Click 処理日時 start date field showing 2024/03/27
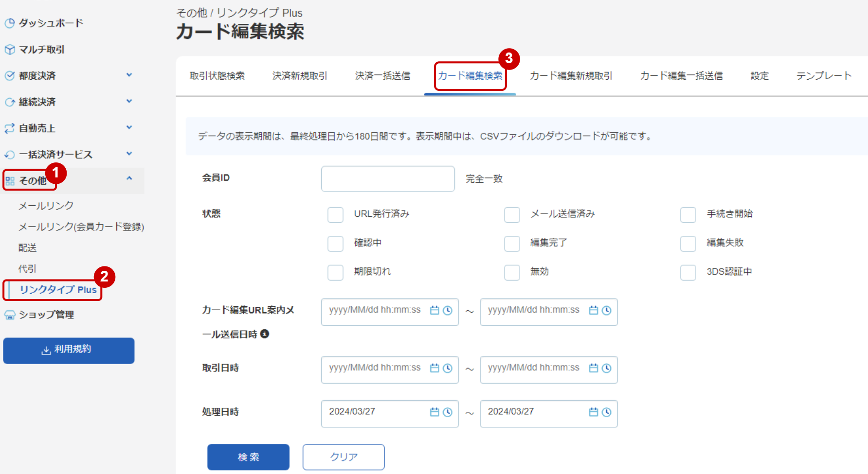This screenshot has height=474, width=868. 390,414
